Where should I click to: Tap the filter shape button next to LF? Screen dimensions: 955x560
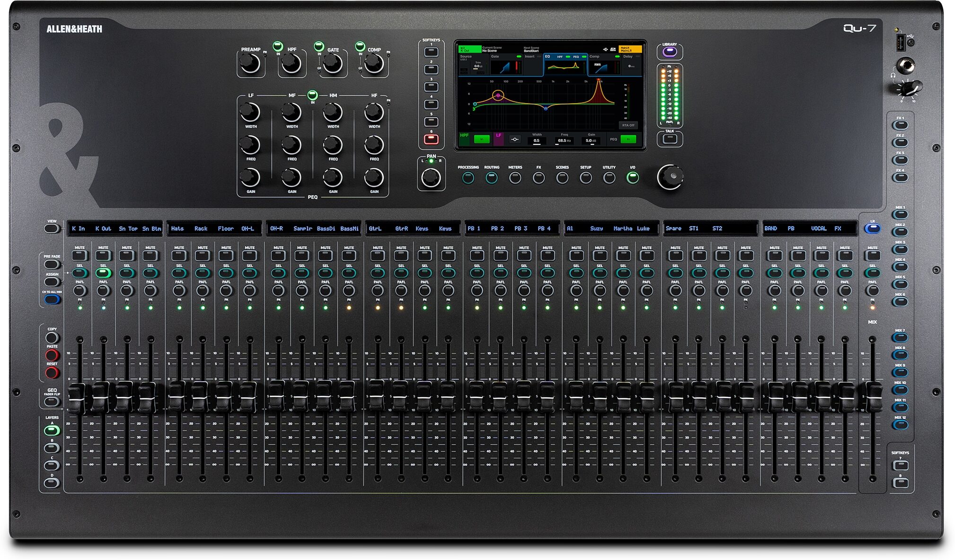515,140
